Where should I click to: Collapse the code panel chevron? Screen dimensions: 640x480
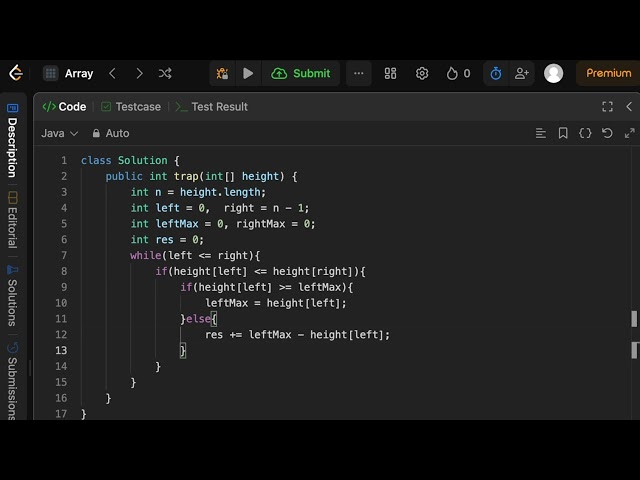[629, 107]
